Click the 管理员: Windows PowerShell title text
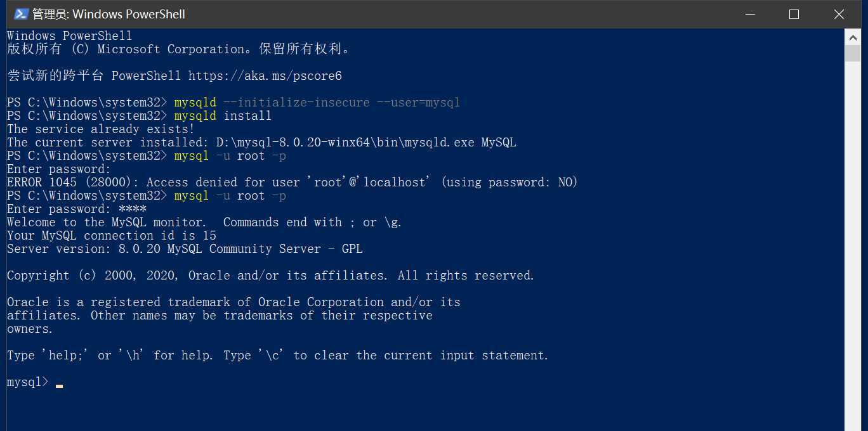 coord(109,14)
